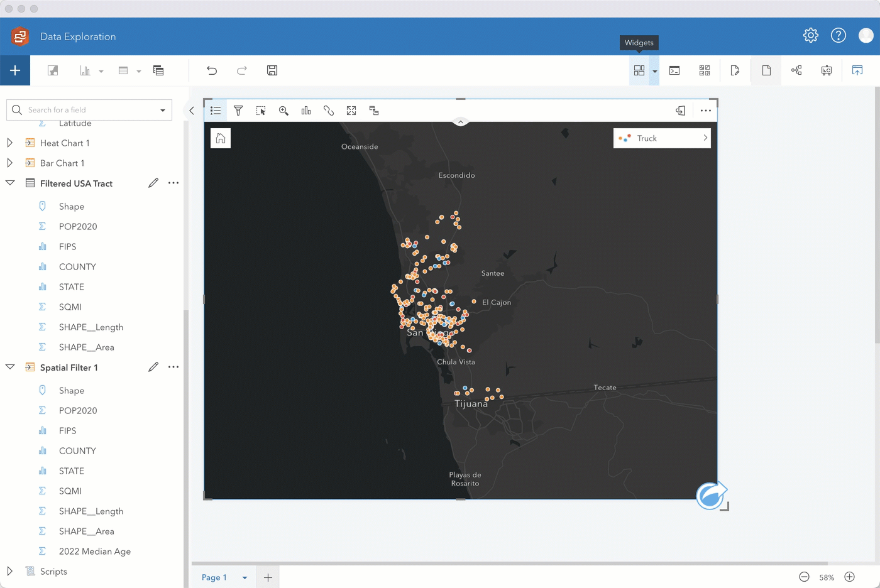Open map zoom tools
The width and height of the screenshot is (880, 588).
pyautogui.click(x=283, y=111)
